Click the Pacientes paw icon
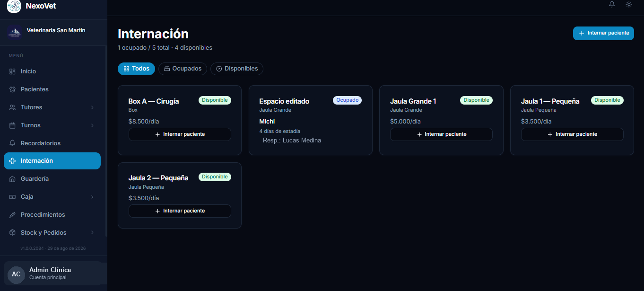 click(13, 89)
